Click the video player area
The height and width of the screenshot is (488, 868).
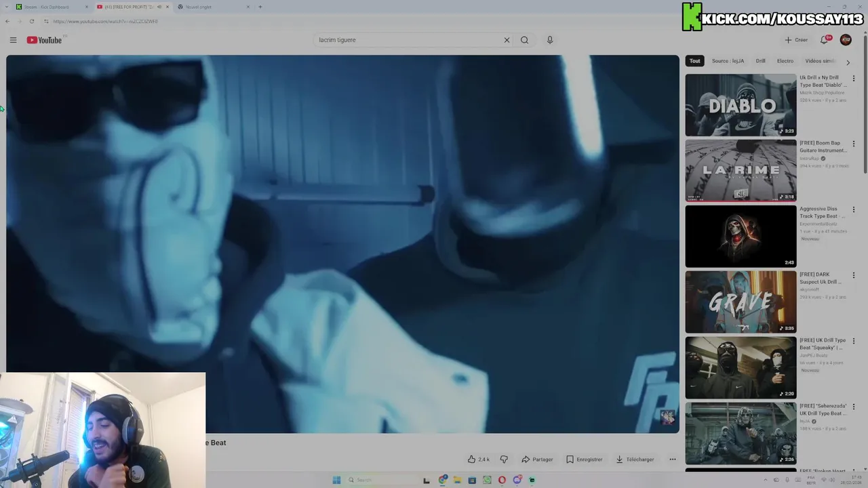coord(342,244)
